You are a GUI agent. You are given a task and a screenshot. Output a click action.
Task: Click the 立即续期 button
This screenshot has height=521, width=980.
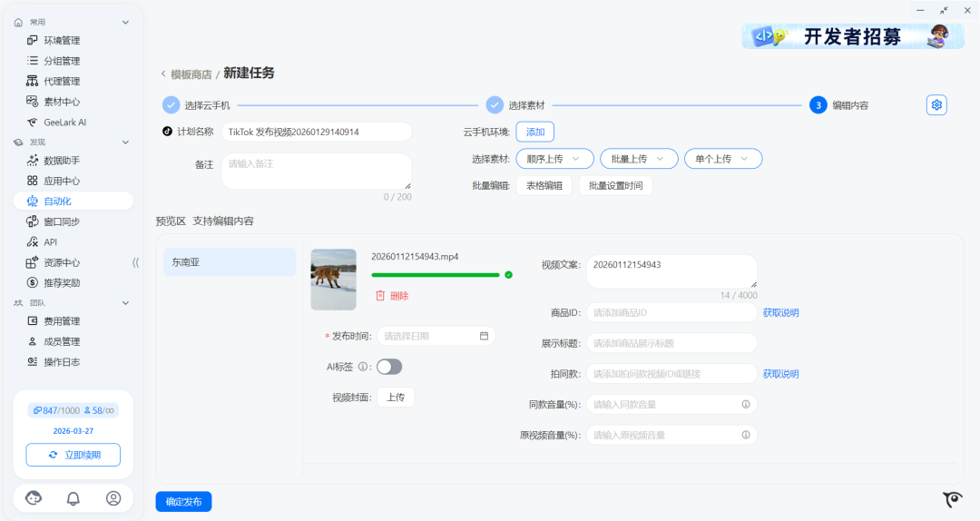tap(73, 455)
